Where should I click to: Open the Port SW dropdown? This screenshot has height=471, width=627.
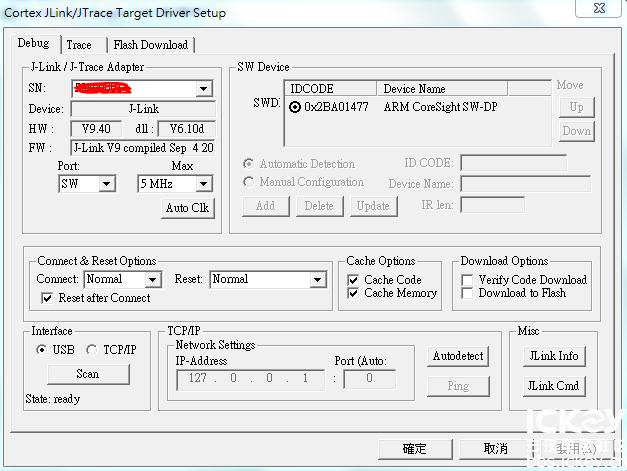coord(107,184)
